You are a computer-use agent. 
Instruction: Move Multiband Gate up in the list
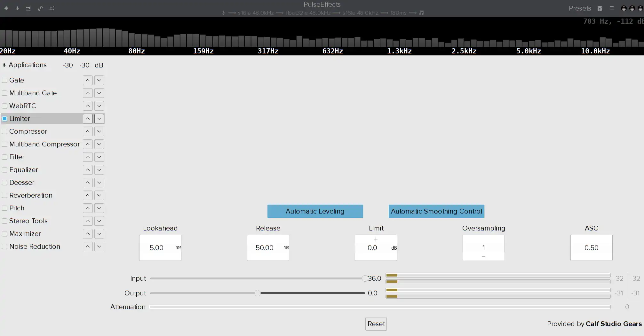[x=88, y=93]
